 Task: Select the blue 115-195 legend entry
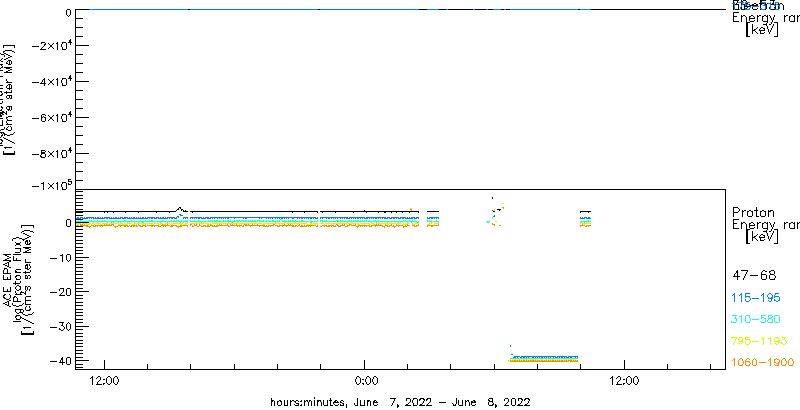pos(756,298)
